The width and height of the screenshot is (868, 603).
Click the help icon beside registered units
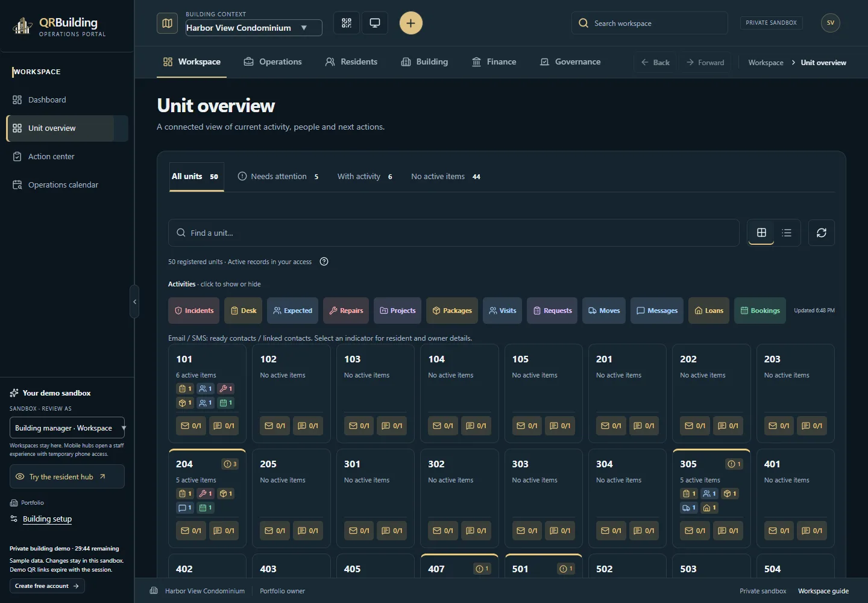(x=324, y=262)
